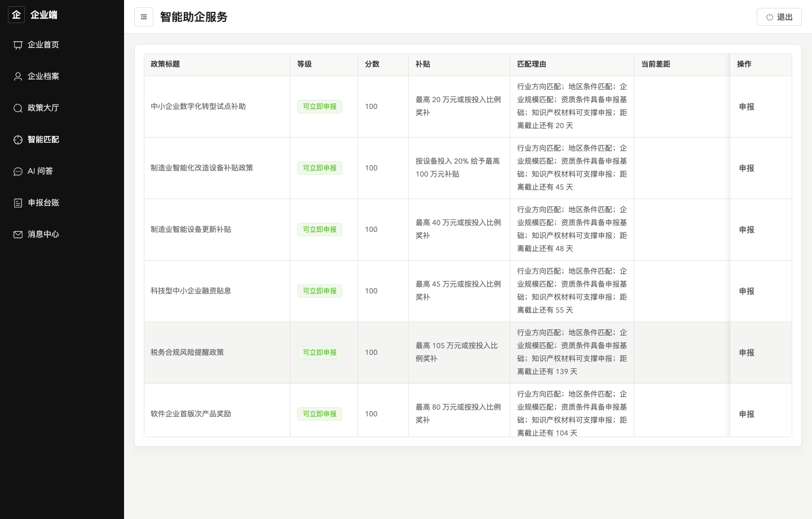This screenshot has height=519, width=812.
Task: Click the 智能匹配 target icon
Action: 18,140
